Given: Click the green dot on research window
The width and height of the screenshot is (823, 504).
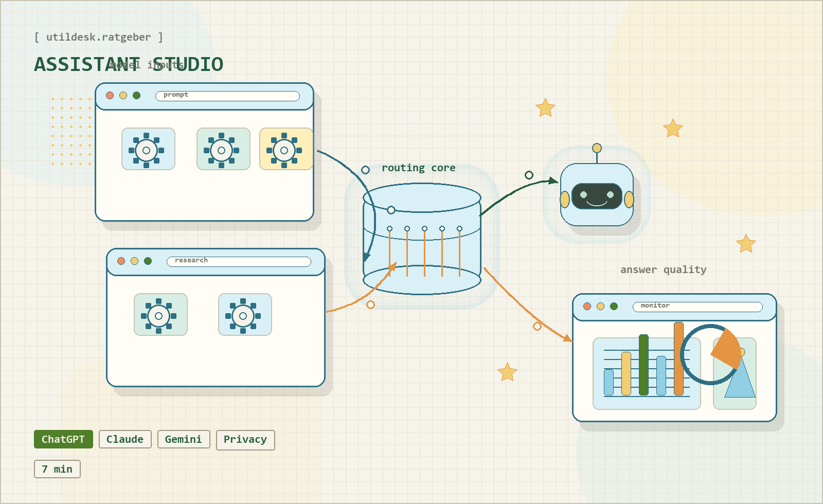Looking at the screenshot, I should 148,261.
